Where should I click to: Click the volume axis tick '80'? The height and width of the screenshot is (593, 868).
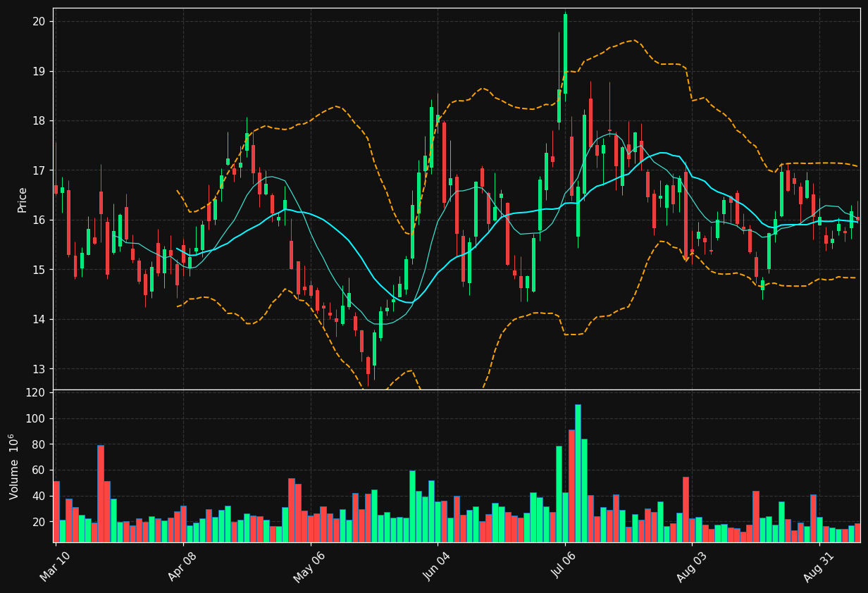39,444
